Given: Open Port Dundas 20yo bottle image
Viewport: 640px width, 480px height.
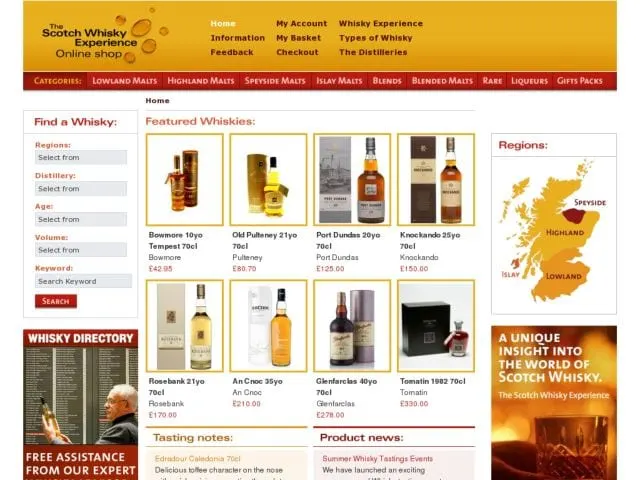Looking at the screenshot, I should tap(352, 180).
